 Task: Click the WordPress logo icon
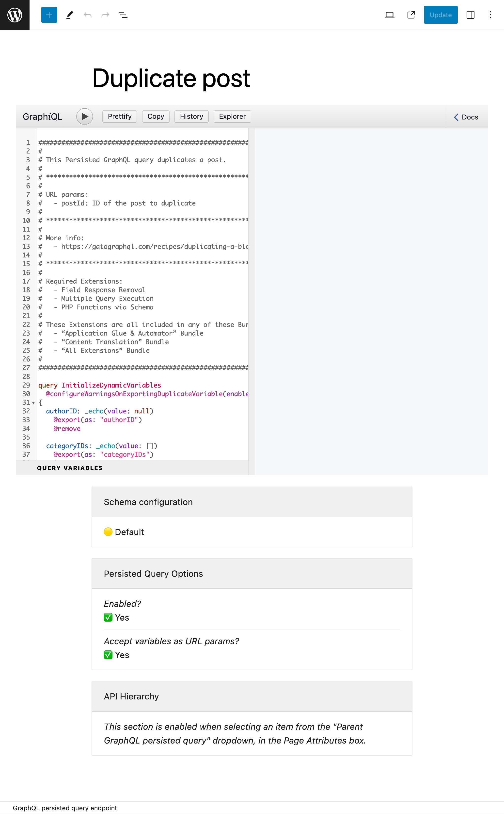[15, 15]
